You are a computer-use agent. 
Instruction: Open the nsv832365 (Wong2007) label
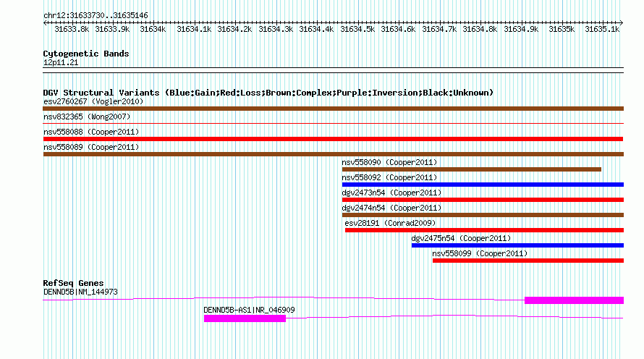coord(87,117)
